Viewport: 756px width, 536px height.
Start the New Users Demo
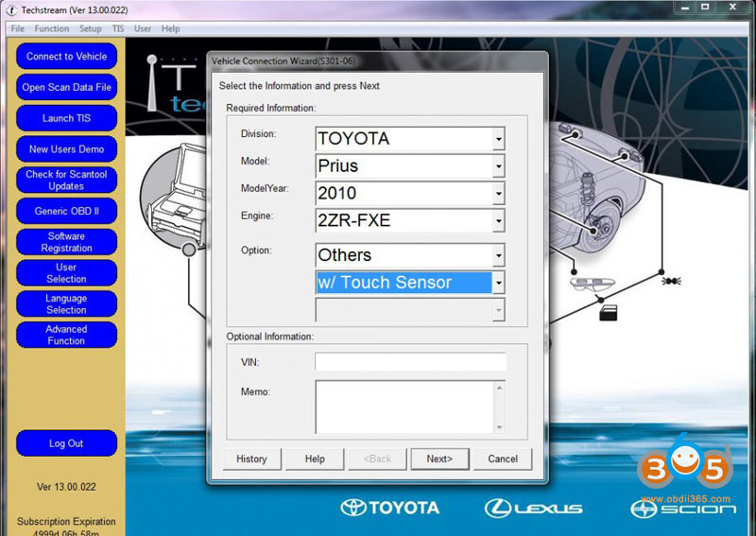tap(66, 149)
